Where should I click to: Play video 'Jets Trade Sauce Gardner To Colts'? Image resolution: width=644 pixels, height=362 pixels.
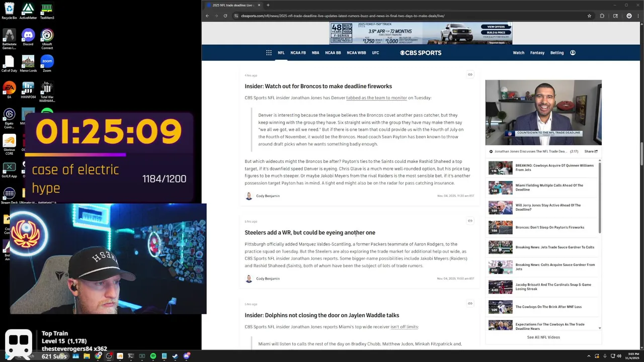(x=543, y=247)
